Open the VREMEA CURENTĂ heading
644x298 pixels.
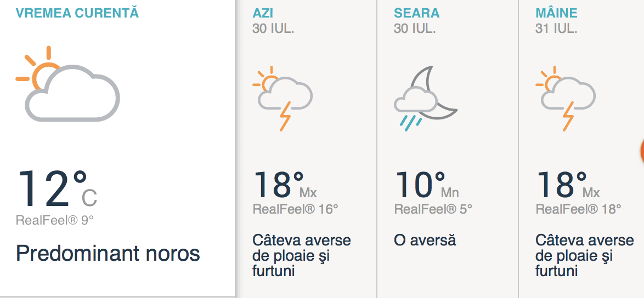(x=77, y=13)
